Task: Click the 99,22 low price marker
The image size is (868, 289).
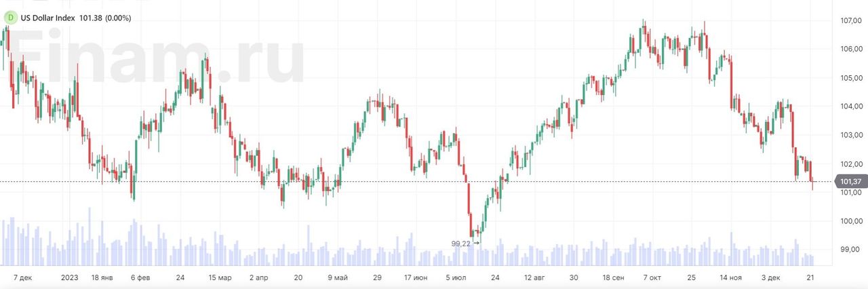Action: click(461, 243)
